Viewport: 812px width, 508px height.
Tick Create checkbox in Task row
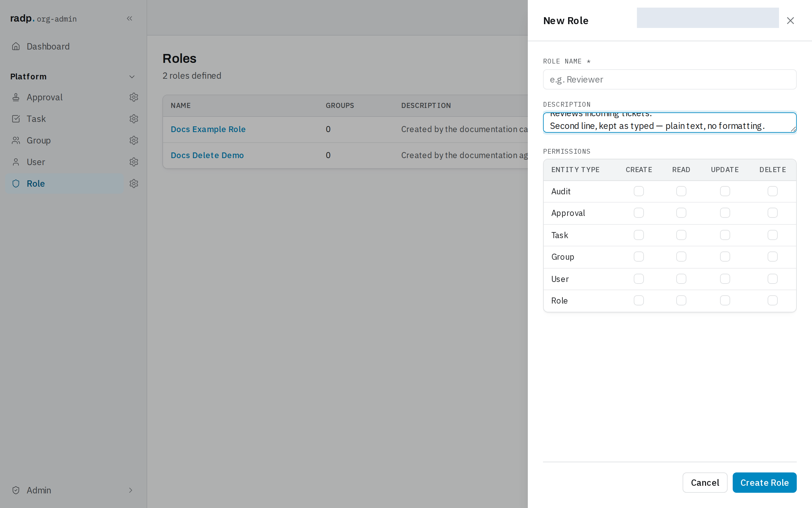point(638,235)
